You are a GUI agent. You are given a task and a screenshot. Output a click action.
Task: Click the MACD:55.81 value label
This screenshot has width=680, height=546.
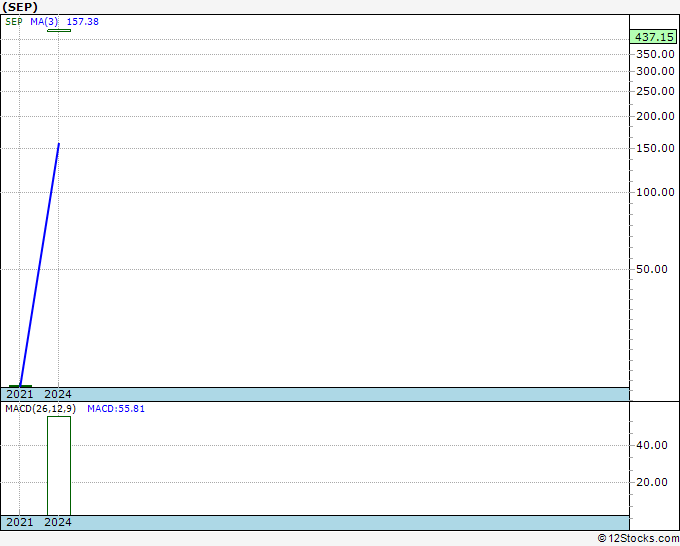116,409
